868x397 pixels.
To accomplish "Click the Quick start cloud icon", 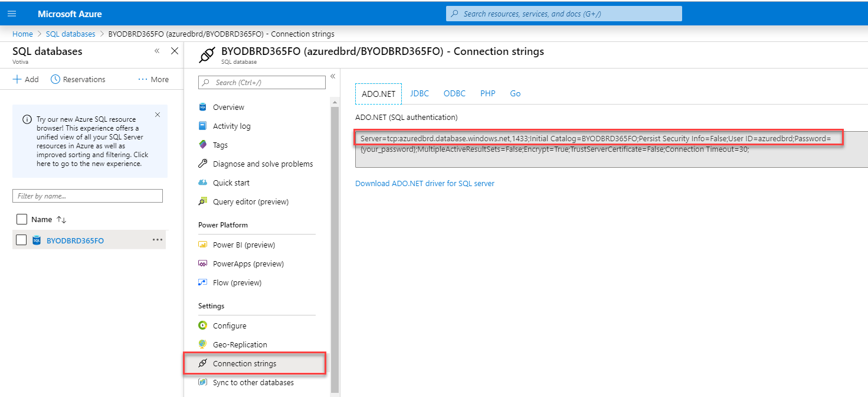I will [x=202, y=183].
